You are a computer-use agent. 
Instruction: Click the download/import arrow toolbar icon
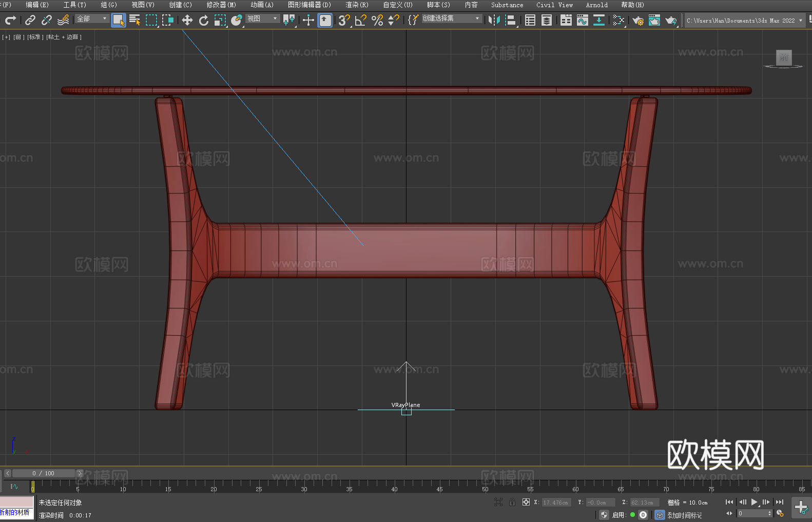click(x=599, y=20)
